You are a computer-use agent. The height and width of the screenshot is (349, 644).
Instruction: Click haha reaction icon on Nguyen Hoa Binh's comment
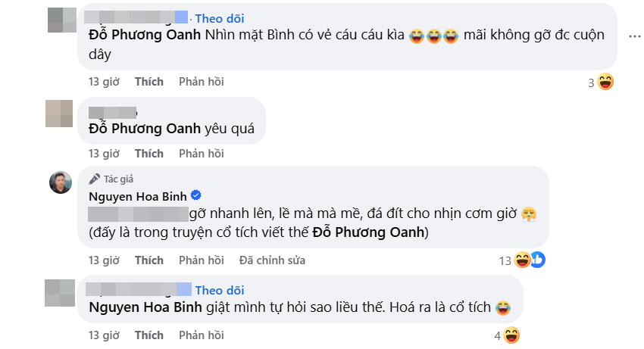523,260
